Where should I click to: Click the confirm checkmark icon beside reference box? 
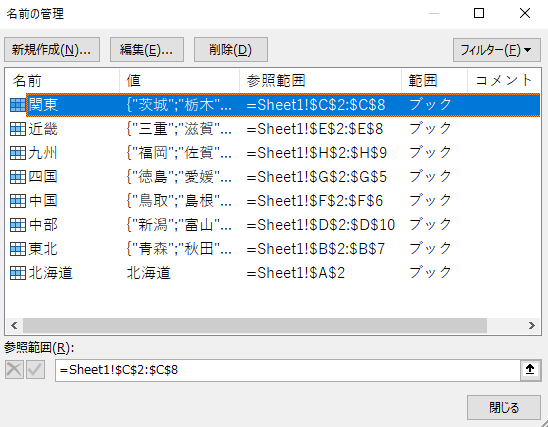pos(36,369)
